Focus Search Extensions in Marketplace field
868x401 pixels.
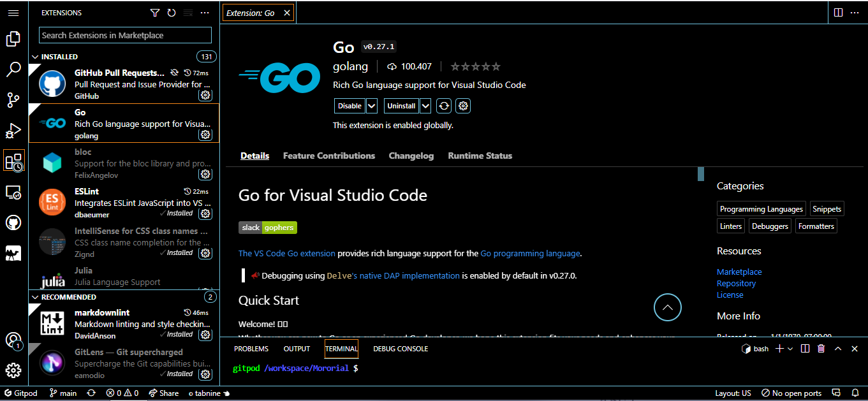click(x=126, y=35)
